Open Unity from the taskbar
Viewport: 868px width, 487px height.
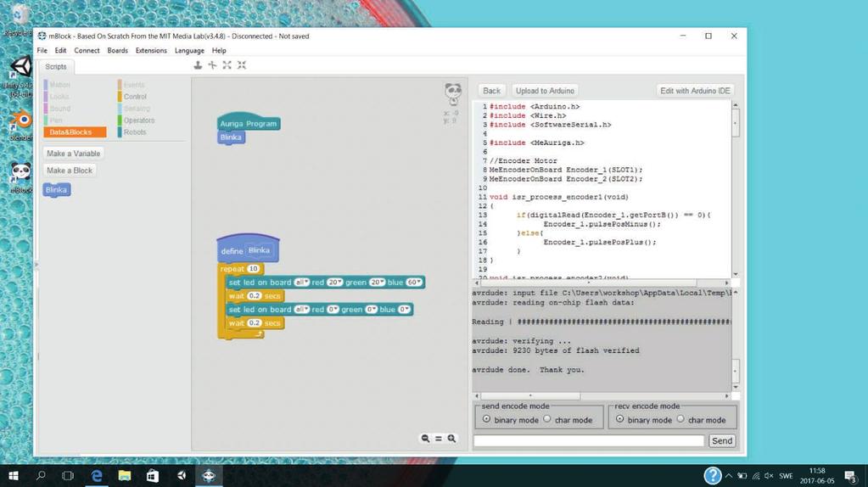point(181,475)
